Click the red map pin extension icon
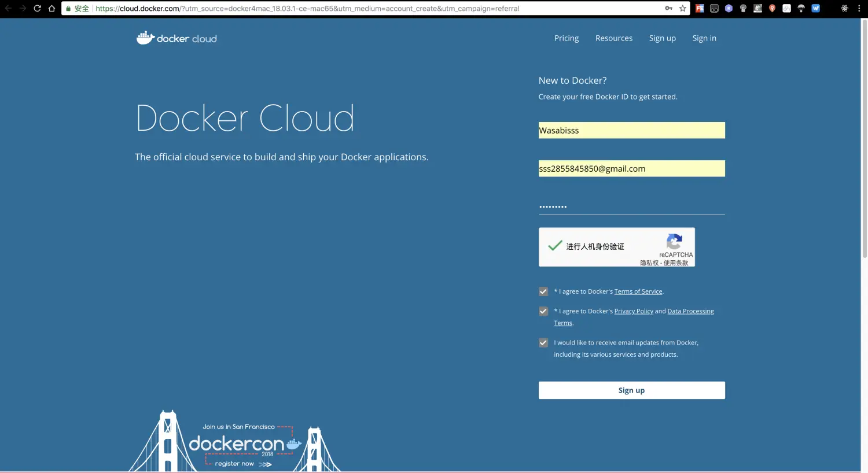868x473 pixels. (772, 8)
